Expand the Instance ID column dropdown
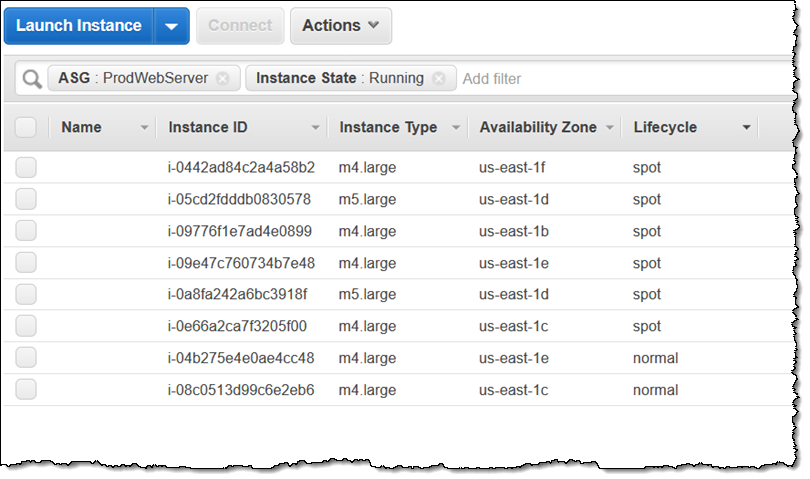This screenshot has width=810, height=479. tap(316, 128)
